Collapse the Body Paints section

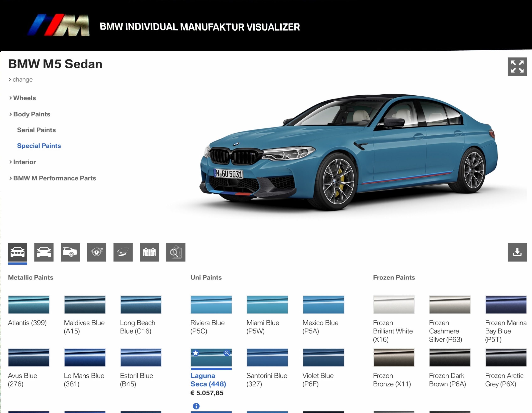click(x=30, y=114)
